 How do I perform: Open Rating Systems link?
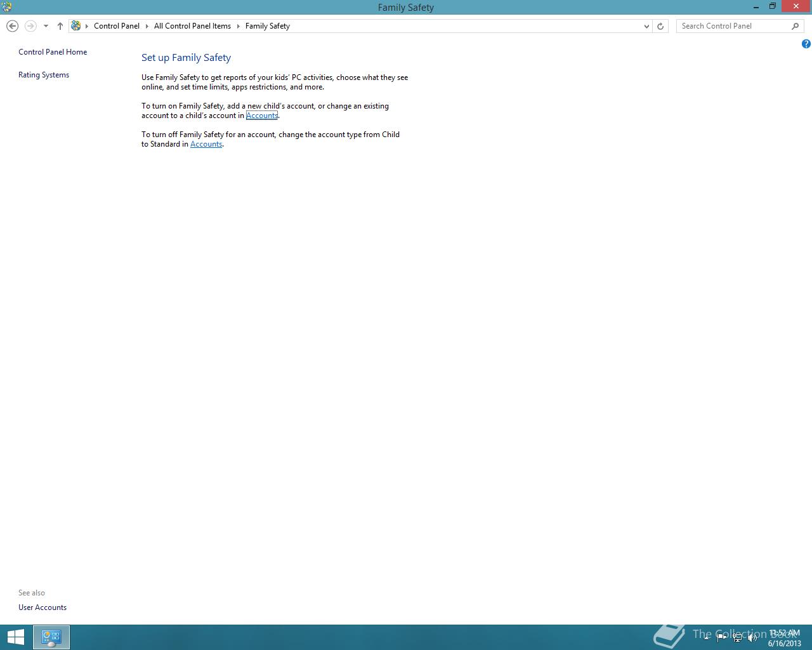[x=44, y=75]
